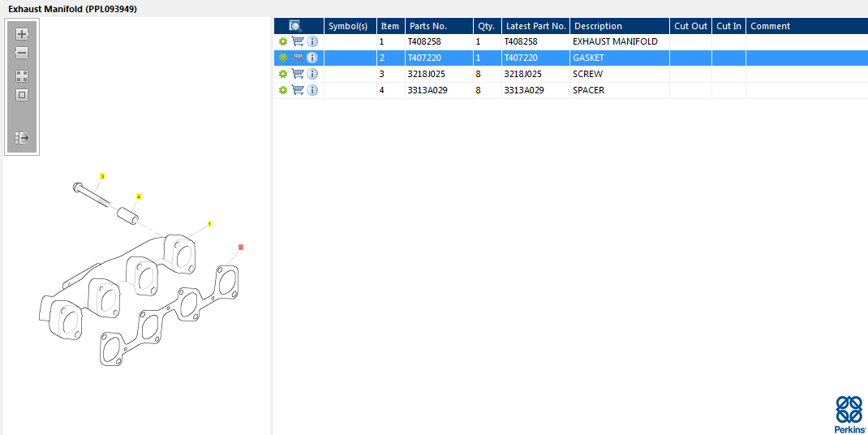Click the Exhaust Manifold (PPL093949) title

pyautogui.click(x=72, y=9)
